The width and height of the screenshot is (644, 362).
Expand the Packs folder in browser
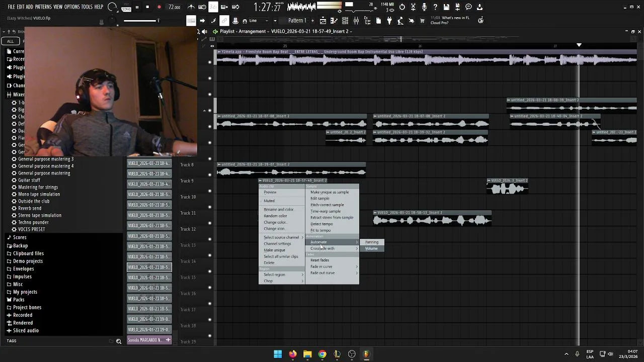pos(19,300)
